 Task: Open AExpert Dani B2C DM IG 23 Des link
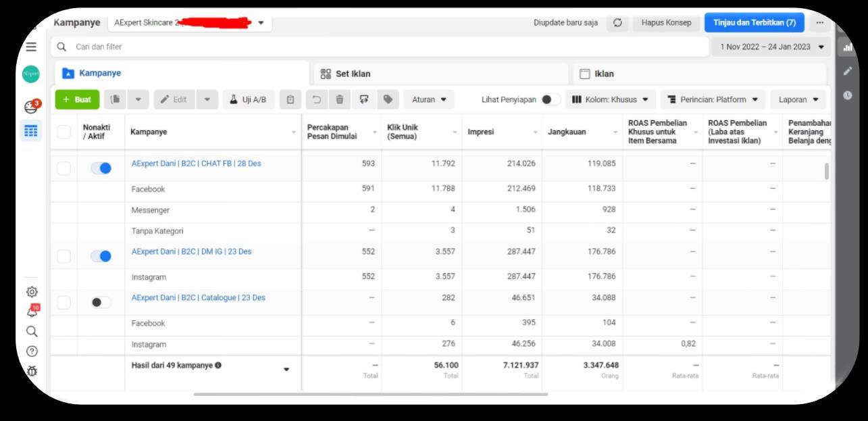click(191, 251)
